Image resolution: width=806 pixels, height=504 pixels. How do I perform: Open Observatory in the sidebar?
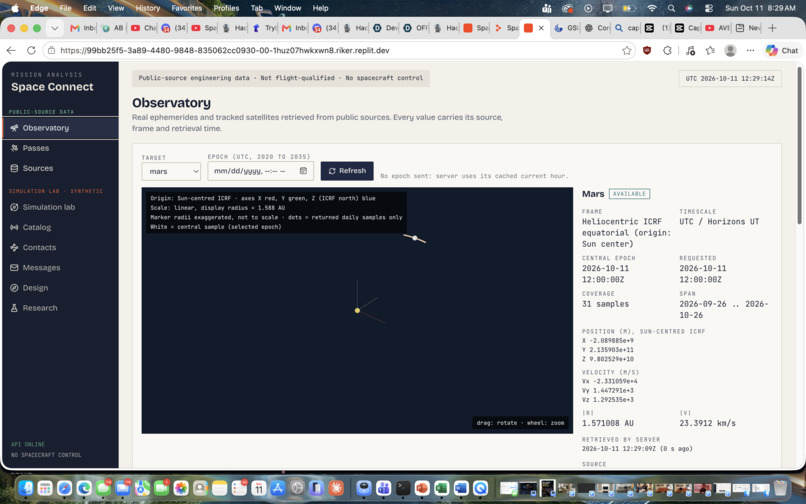[x=60, y=128]
